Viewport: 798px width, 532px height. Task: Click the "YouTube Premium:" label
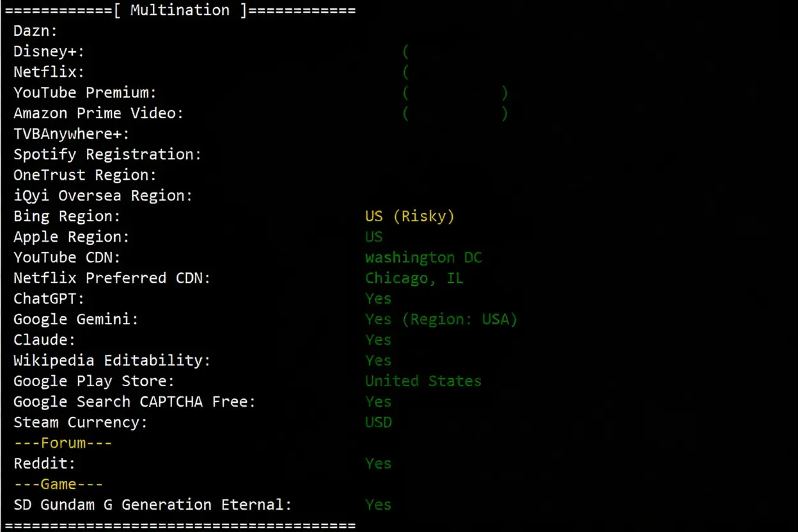(x=85, y=92)
